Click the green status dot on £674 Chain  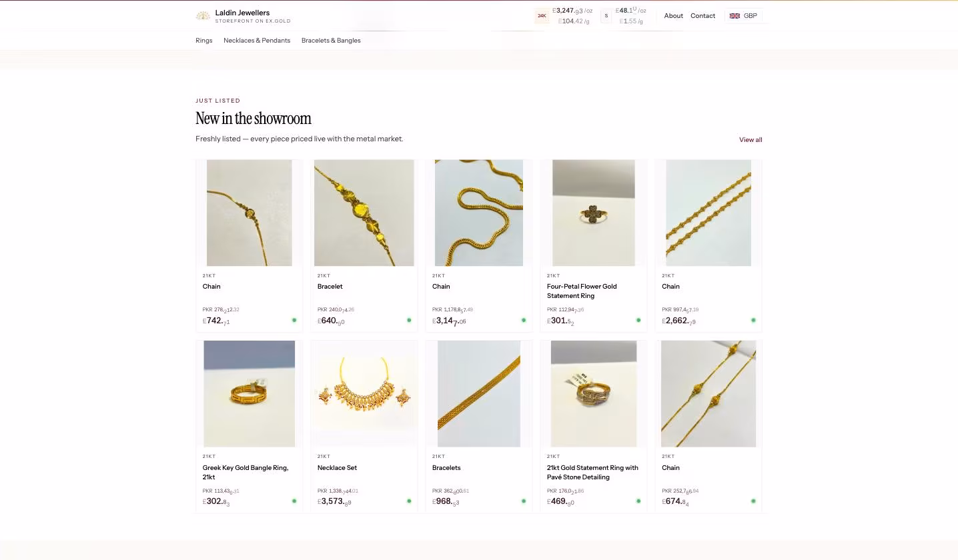pyautogui.click(x=753, y=501)
